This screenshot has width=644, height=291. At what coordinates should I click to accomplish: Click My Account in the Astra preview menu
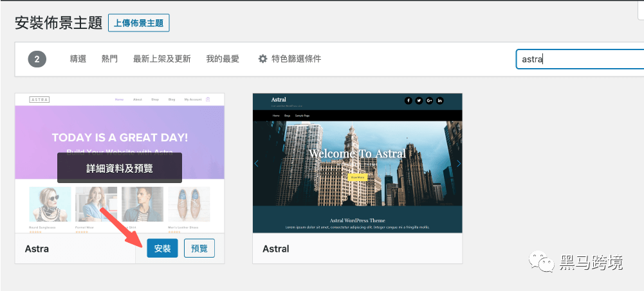pyautogui.click(x=193, y=100)
